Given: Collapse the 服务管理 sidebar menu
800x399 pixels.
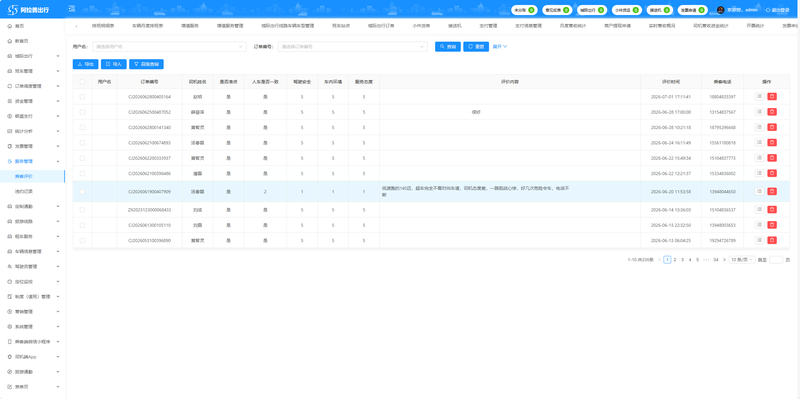Looking at the screenshot, I should tap(33, 161).
